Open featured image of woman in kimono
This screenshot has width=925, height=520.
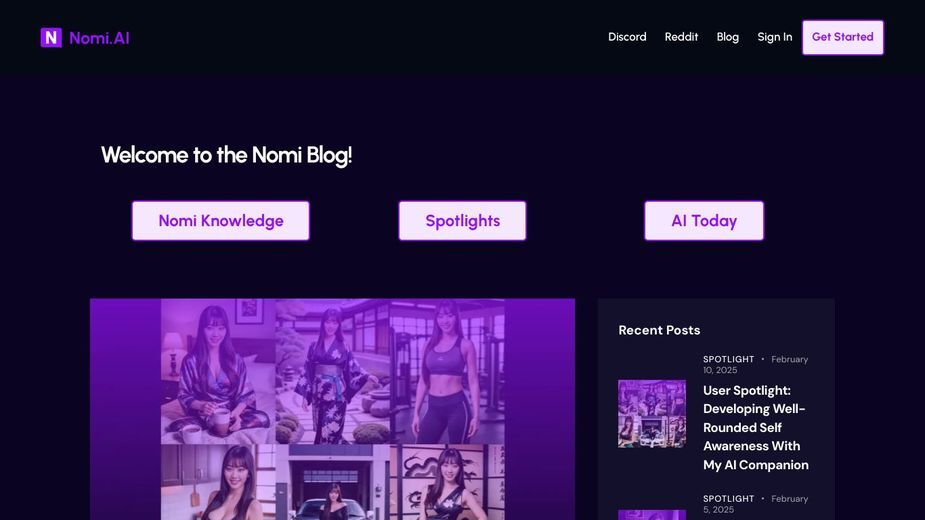332,371
